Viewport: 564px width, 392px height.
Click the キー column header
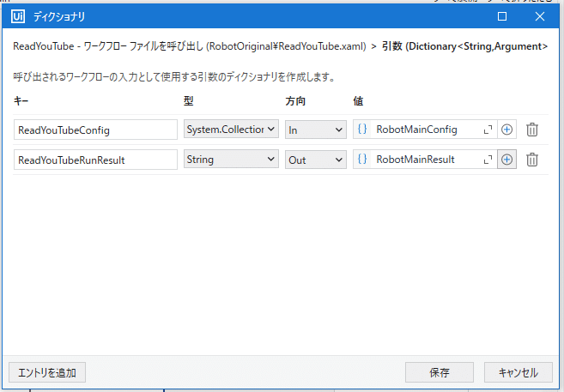tap(21, 101)
